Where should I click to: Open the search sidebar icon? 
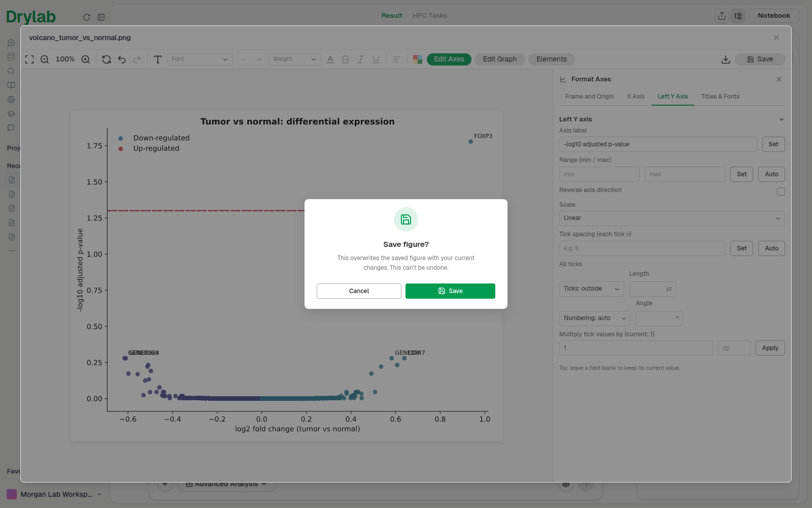pos(11,71)
